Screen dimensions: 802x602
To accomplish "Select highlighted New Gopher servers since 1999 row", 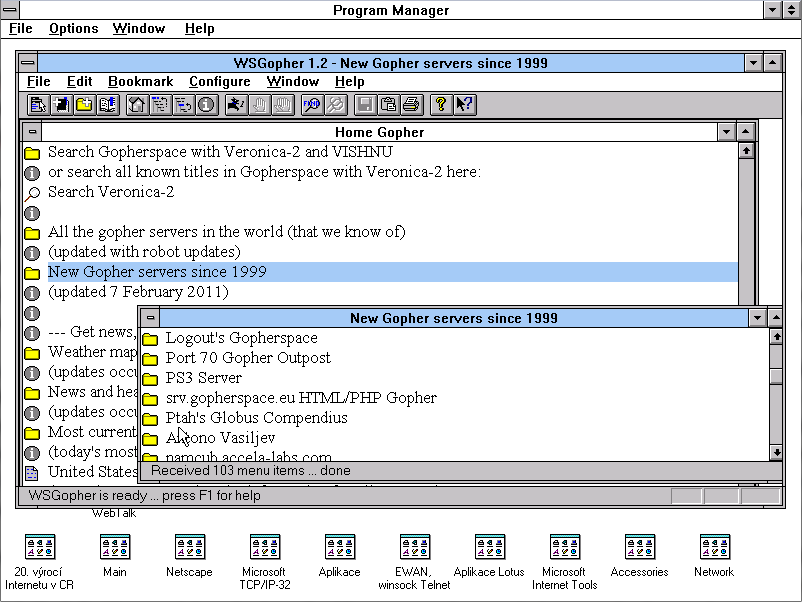I will [392, 272].
